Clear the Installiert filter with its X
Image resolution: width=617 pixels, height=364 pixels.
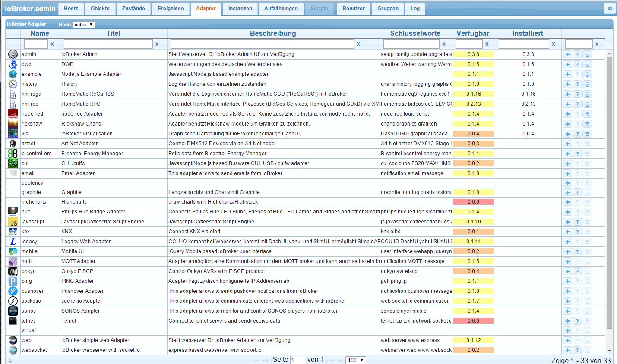click(x=554, y=44)
